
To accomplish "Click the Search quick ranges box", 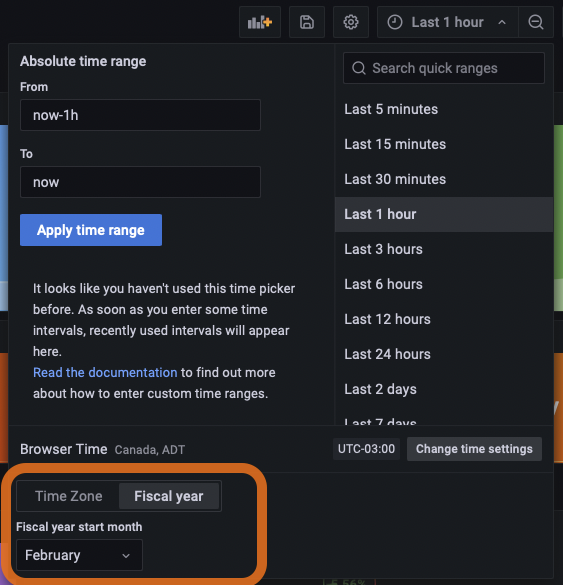I will pos(444,68).
